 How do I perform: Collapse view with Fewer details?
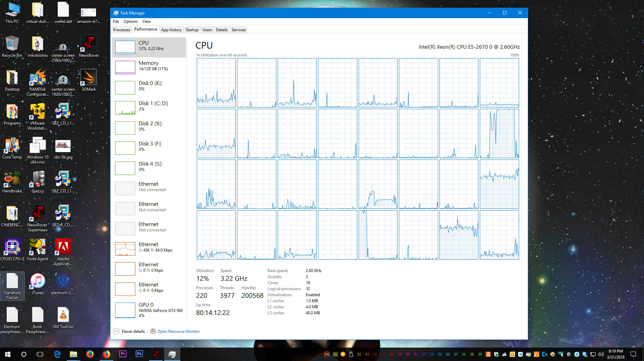tap(129, 331)
